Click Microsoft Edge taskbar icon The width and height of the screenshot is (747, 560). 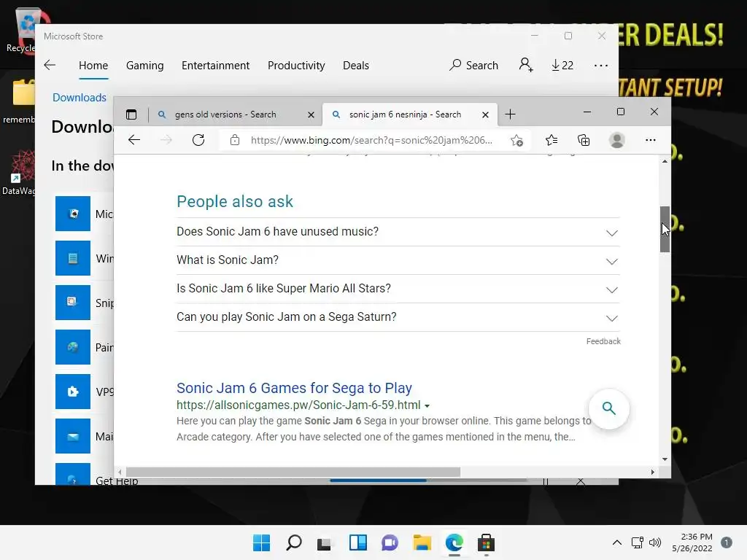coord(454,542)
